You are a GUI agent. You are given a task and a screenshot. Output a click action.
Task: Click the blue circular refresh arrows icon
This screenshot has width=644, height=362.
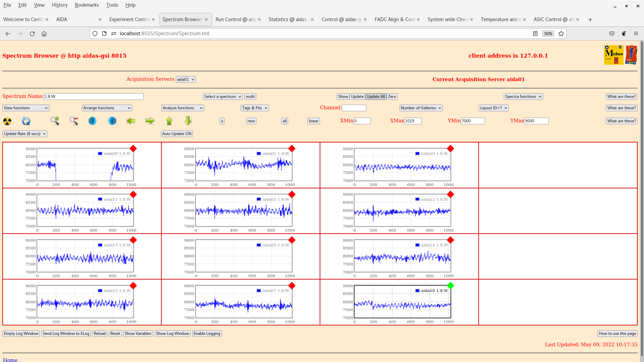[26, 121]
